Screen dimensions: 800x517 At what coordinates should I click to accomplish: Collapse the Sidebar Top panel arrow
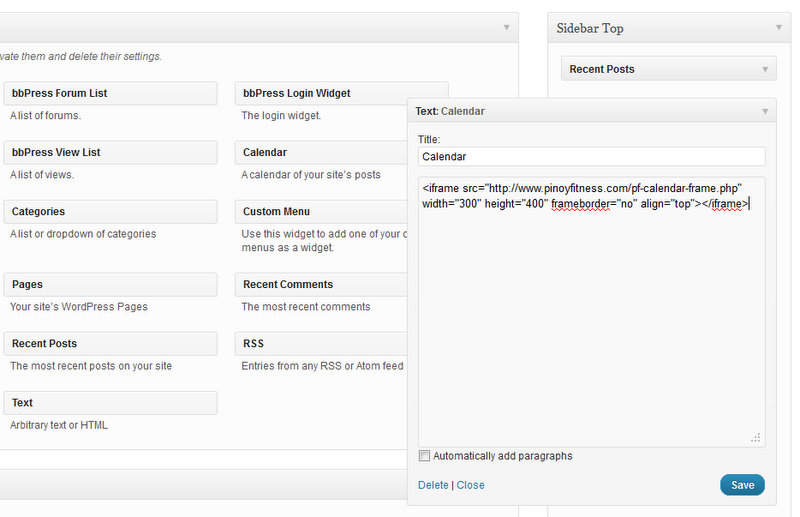click(778, 28)
